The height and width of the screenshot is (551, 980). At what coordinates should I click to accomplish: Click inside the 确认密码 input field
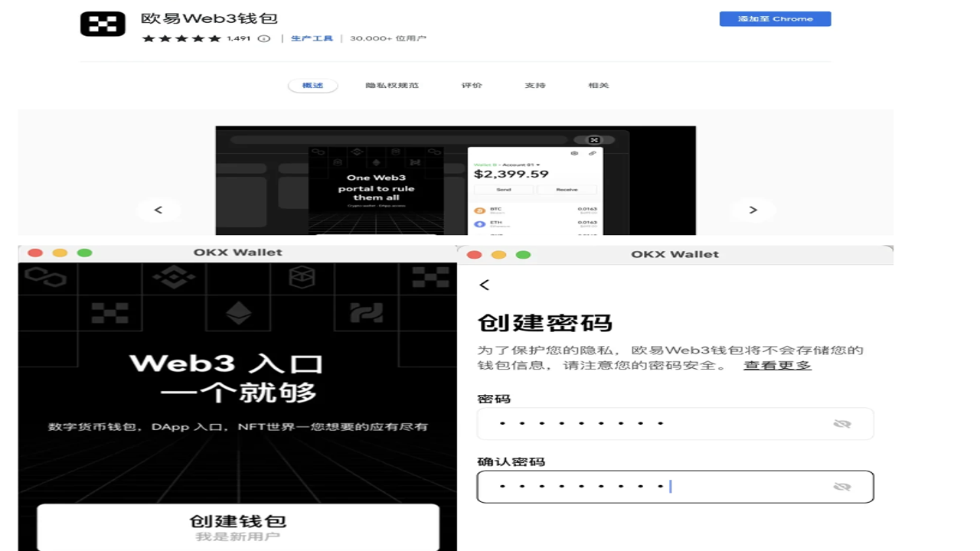coord(675,487)
